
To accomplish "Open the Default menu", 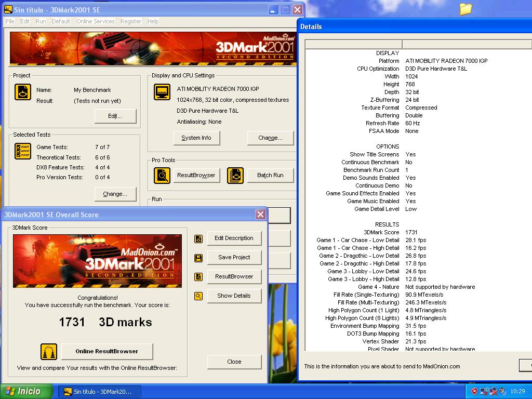I will pyautogui.click(x=61, y=21).
